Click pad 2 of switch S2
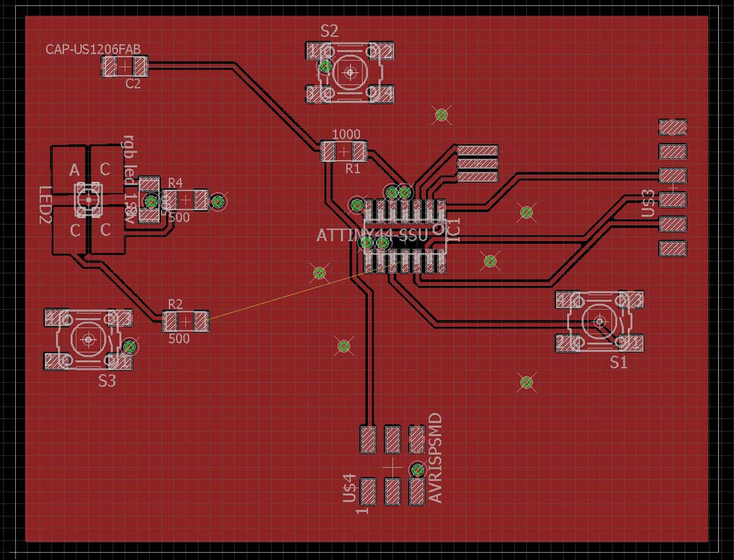 383,50
